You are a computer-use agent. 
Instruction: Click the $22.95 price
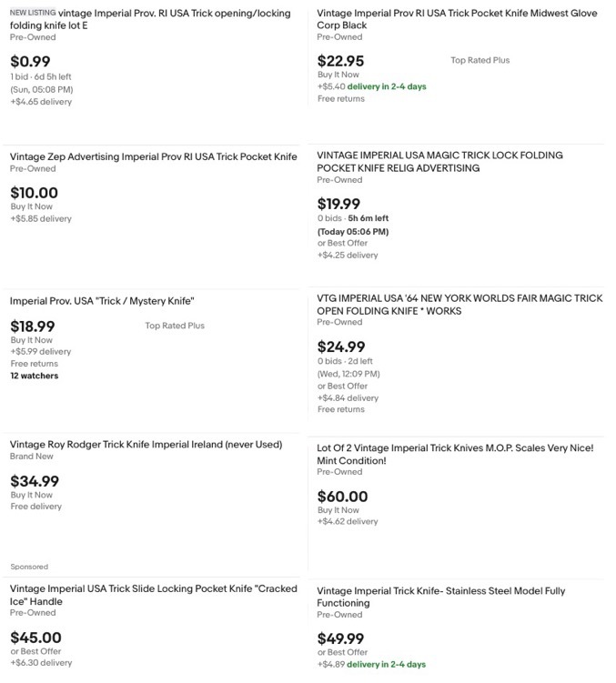coord(340,61)
